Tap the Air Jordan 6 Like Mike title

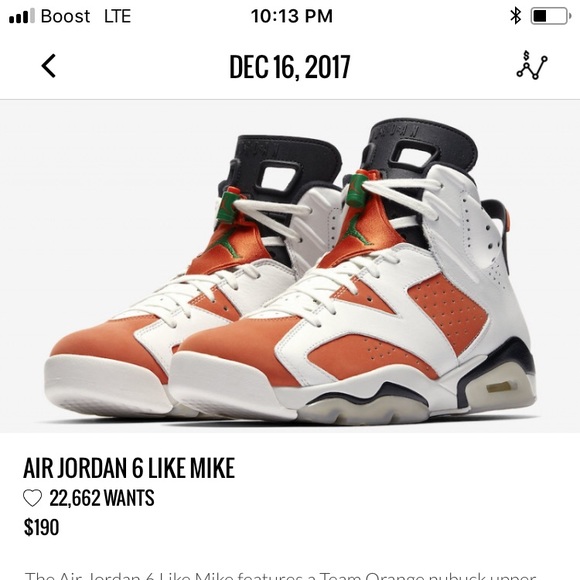pyautogui.click(x=129, y=468)
